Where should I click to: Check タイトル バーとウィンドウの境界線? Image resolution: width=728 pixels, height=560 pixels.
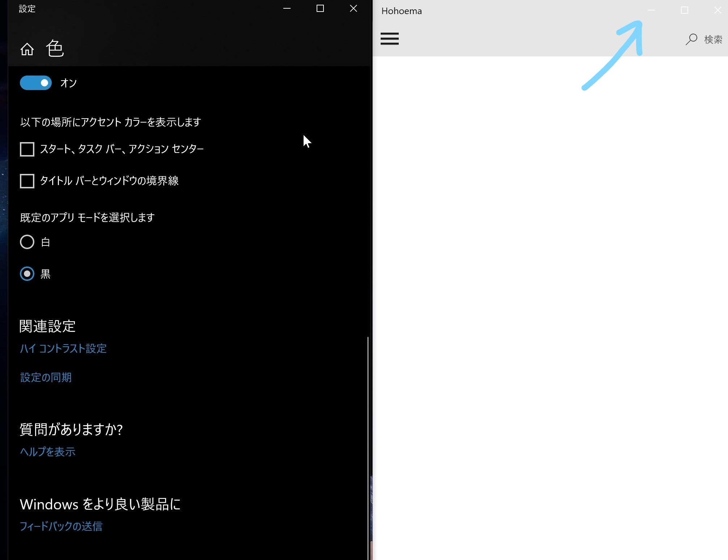tap(27, 181)
